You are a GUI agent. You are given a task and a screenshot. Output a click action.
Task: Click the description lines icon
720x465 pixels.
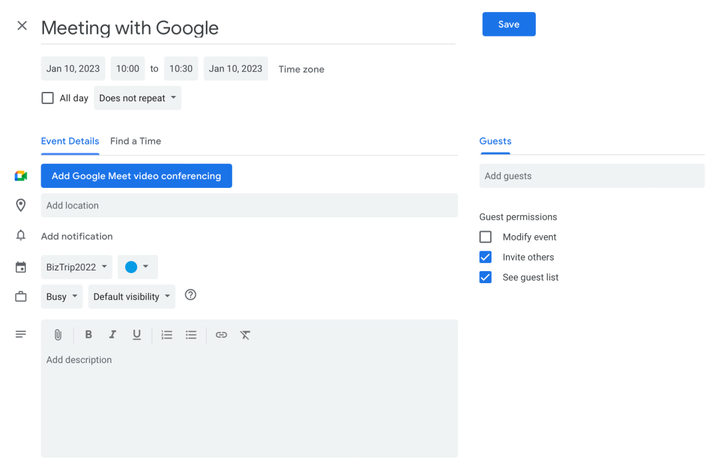tap(21, 334)
